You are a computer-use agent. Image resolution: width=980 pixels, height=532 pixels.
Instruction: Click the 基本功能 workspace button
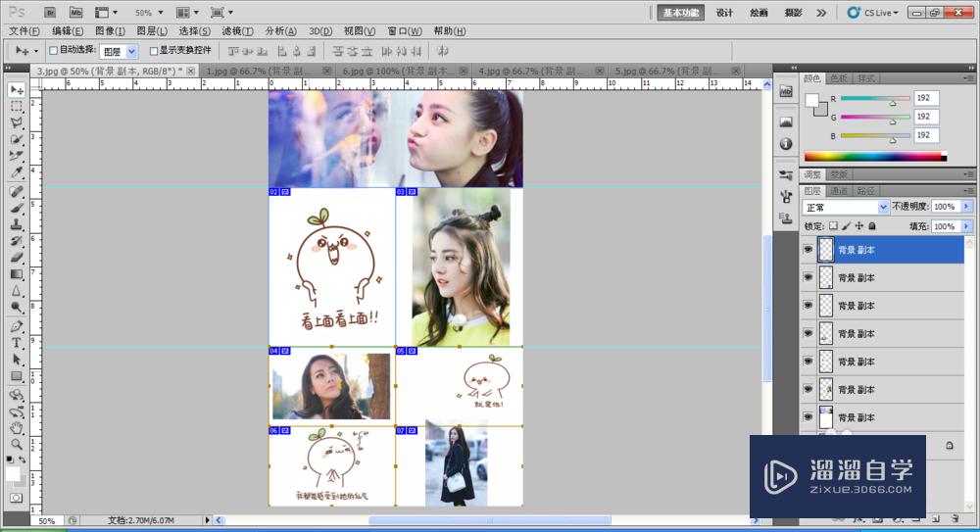pos(681,13)
